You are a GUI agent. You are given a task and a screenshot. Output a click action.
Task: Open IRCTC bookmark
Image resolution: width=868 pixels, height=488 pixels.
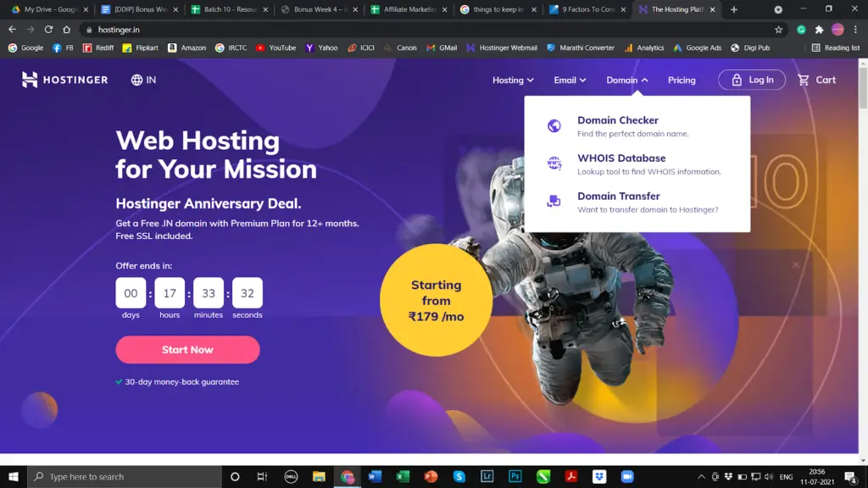click(231, 47)
